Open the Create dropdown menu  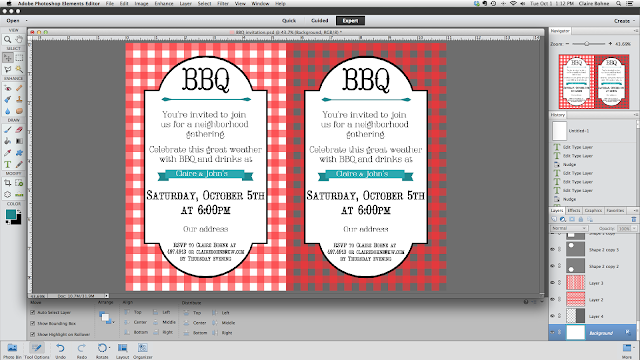624,21
